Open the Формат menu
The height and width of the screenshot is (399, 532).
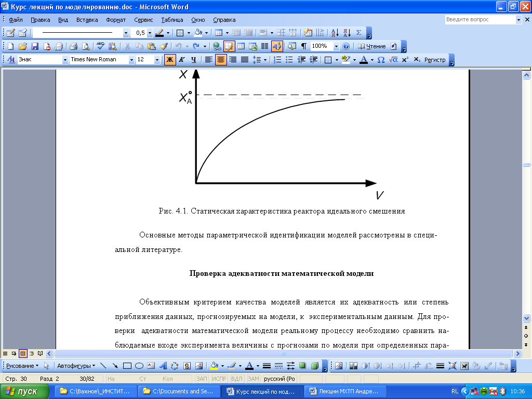coord(116,20)
